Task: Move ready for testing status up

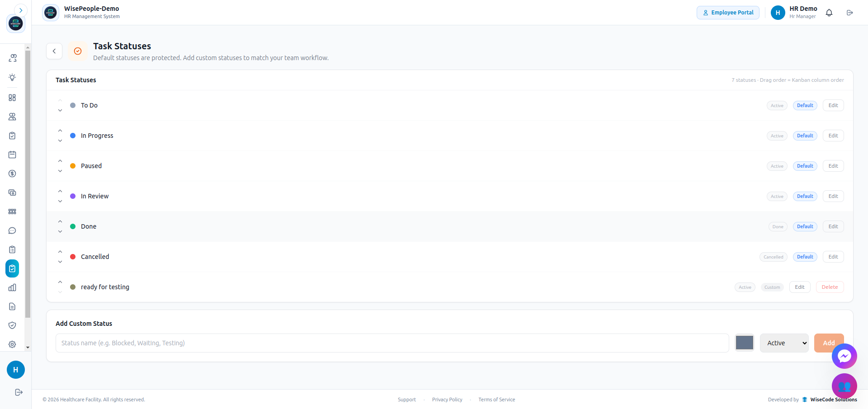Action: click(x=60, y=282)
